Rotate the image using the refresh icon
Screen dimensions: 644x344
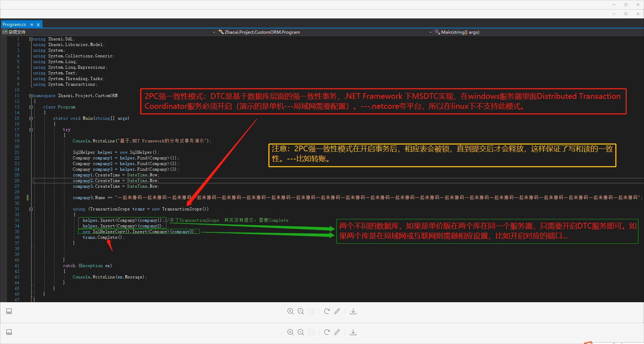pos(326,311)
